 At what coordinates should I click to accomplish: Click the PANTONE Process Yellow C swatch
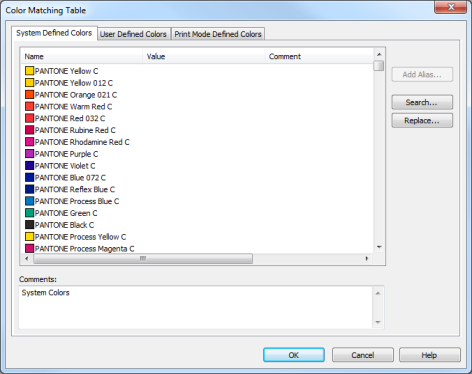(x=30, y=237)
